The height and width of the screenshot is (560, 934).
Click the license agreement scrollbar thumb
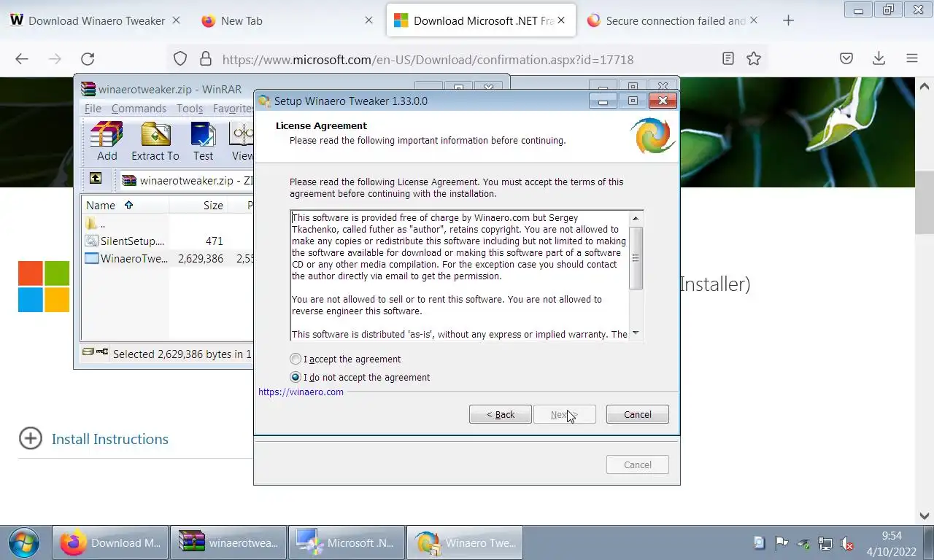(x=636, y=258)
